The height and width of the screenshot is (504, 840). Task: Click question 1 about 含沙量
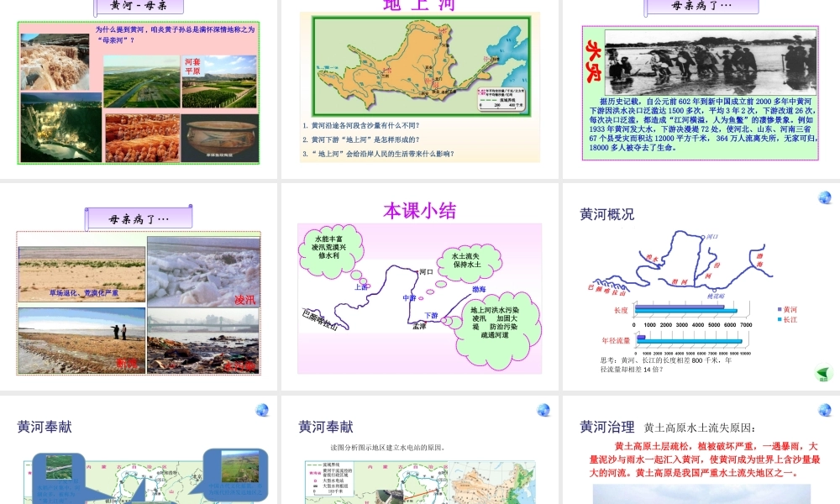coord(361,125)
